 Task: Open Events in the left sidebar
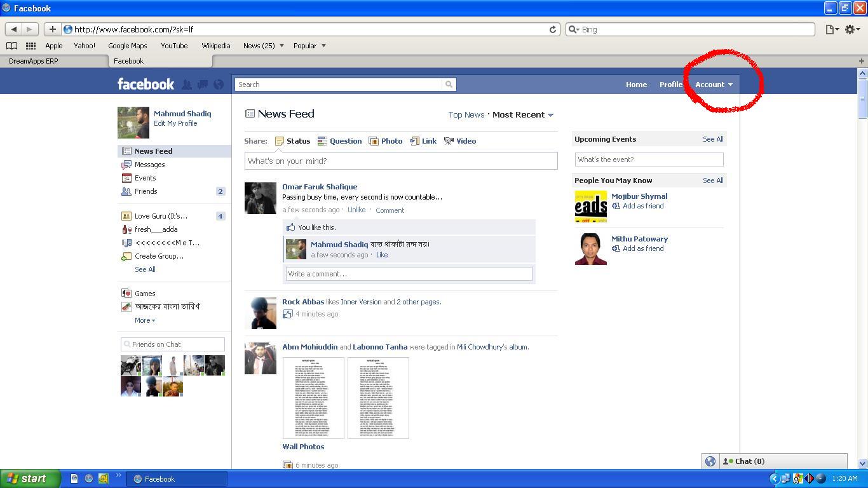145,178
